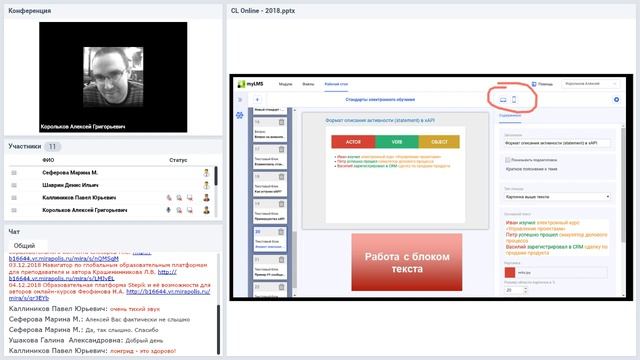Open the Stepik platform chat link
The height and width of the screenshot is (360, 640).
[168, 291]
